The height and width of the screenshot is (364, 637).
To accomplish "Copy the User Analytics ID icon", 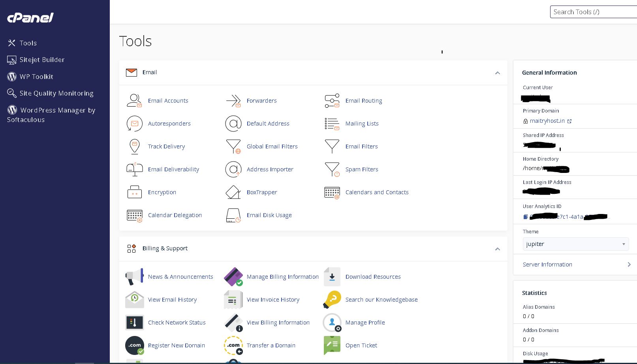I will [526, 217].
